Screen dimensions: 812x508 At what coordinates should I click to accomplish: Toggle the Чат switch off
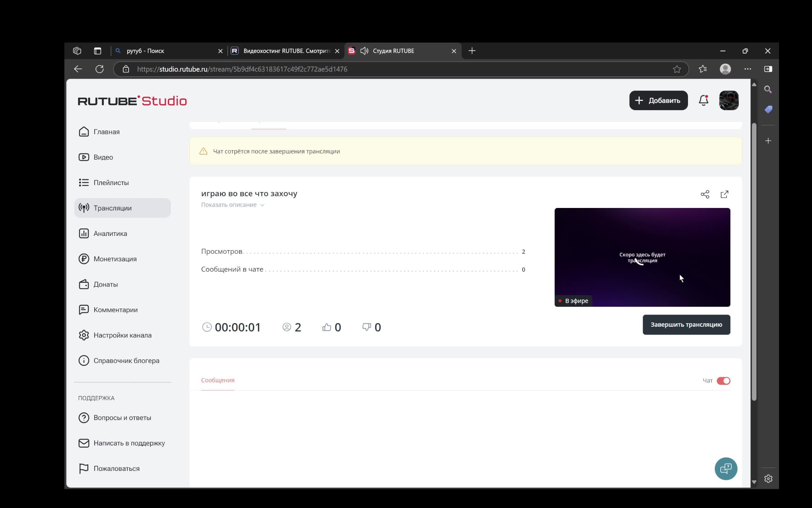(x=723, y=381)
